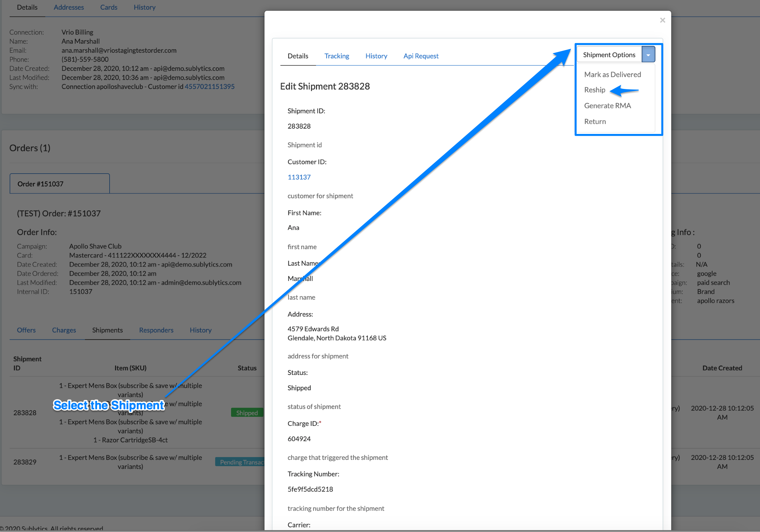
Task: Close the Edit Shipment modal
Action: click(662, 20)
